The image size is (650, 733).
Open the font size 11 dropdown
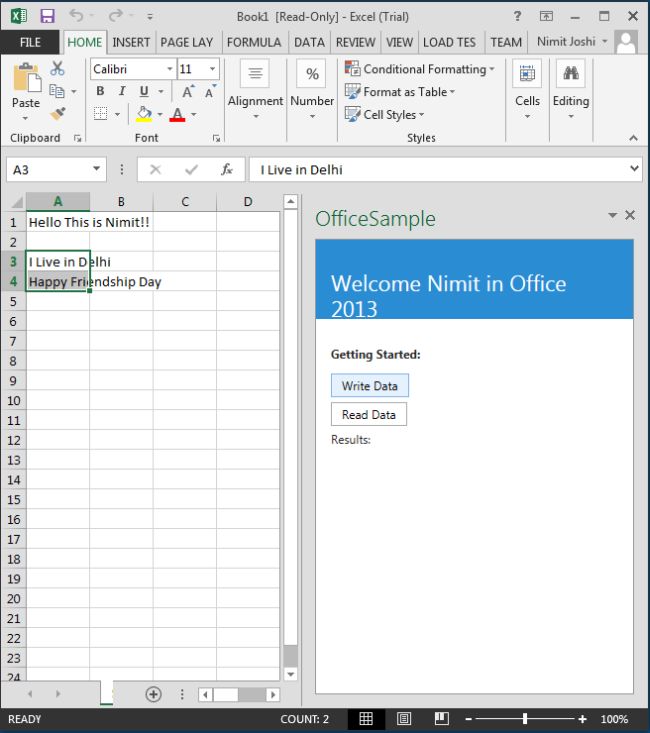[212, 69]
